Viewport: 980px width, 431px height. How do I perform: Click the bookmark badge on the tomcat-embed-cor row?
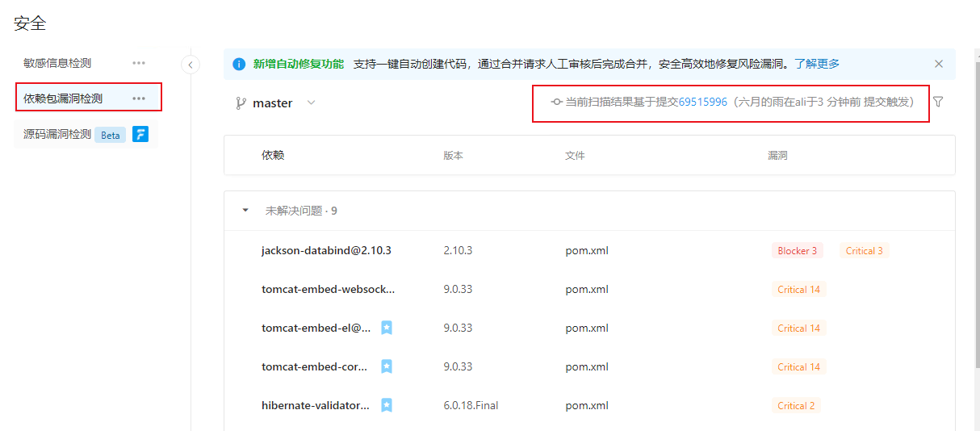387,366
